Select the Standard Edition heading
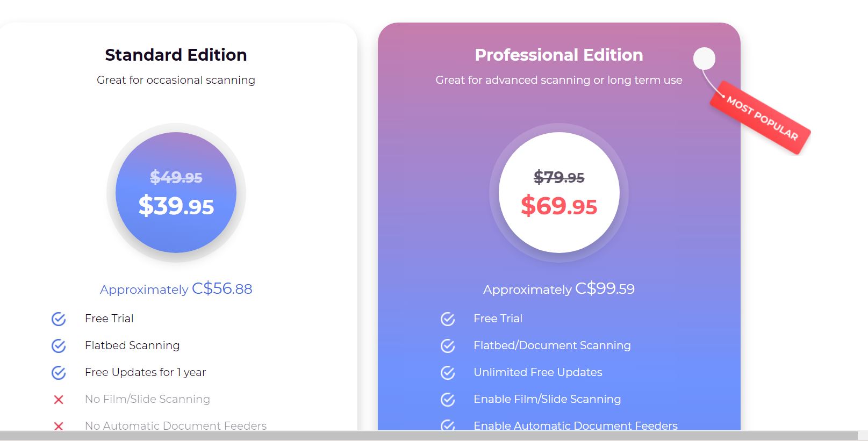This screenshot has height=441, width=868. tap(176, 55)
